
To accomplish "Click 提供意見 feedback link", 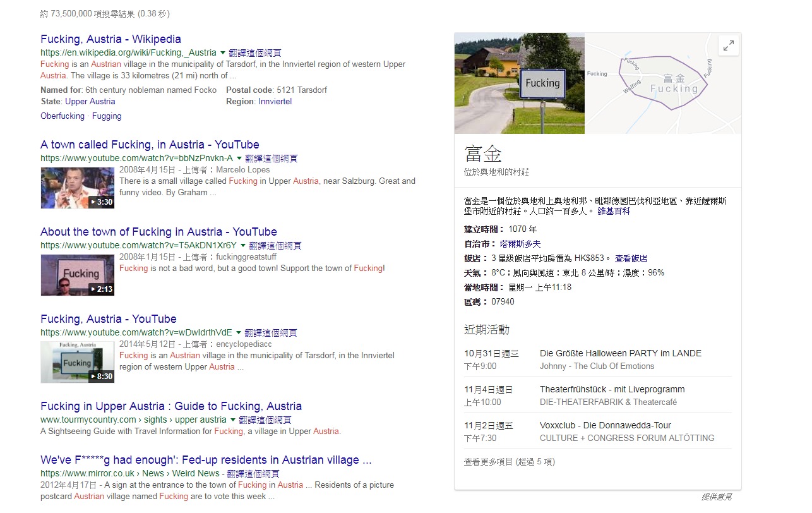I will [717, 497].
